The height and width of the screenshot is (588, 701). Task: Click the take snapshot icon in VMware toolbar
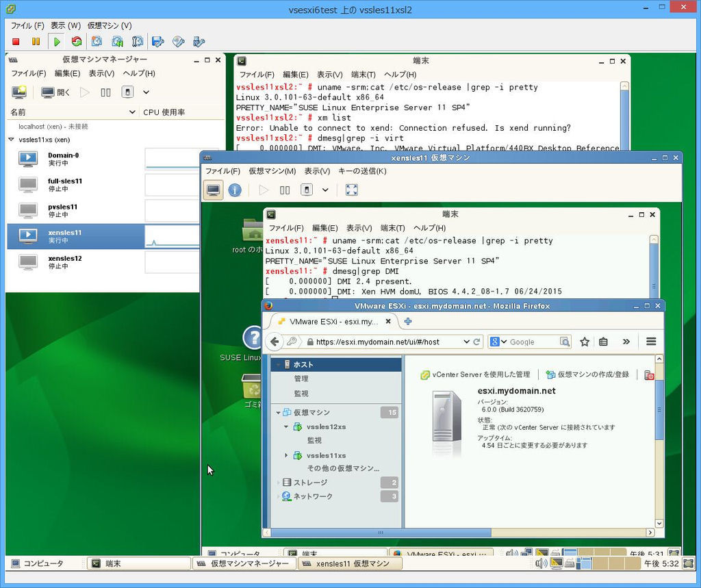(x=97, y=42)
